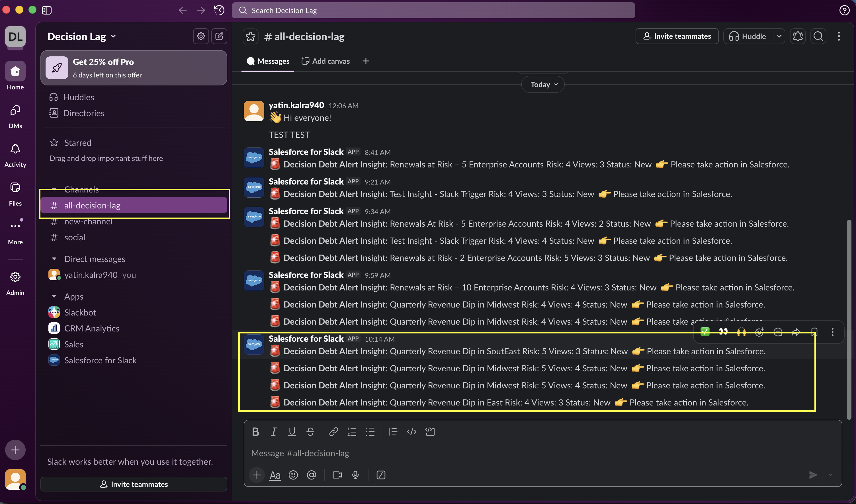Click the bold formatting icon
The image size is (856, 504).
click(255, 432)
